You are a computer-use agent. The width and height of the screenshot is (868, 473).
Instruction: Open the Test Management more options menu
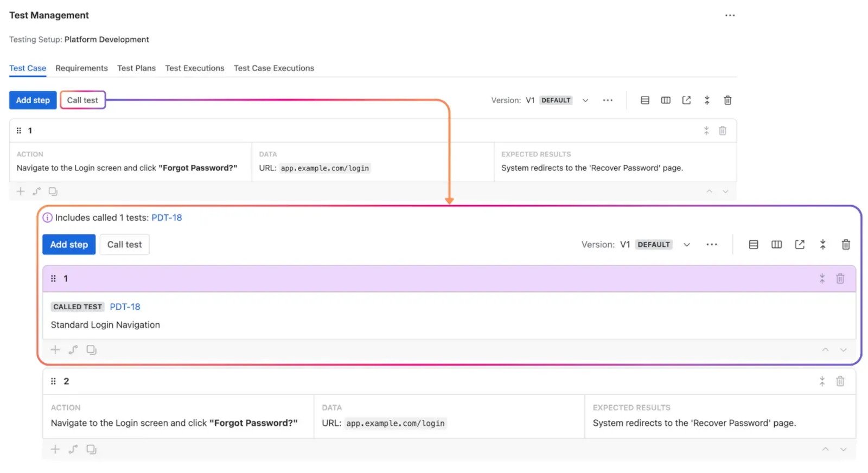tap(730, 15)
